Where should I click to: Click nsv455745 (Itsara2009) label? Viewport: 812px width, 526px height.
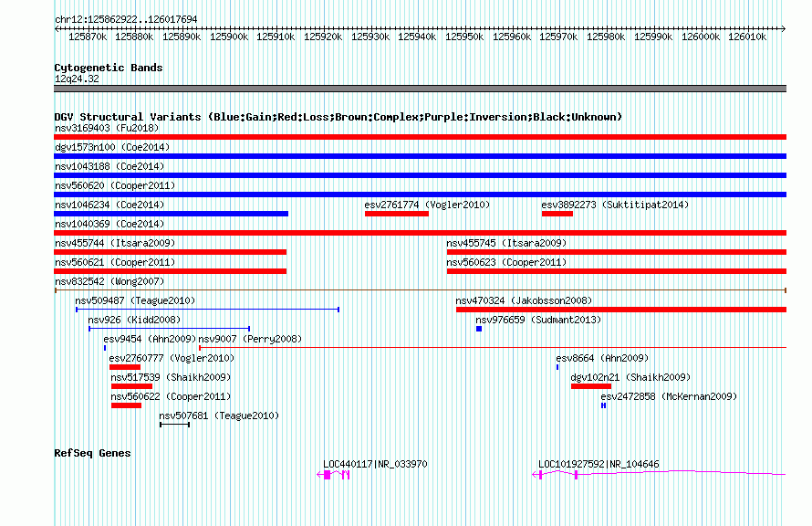[506, 243]
